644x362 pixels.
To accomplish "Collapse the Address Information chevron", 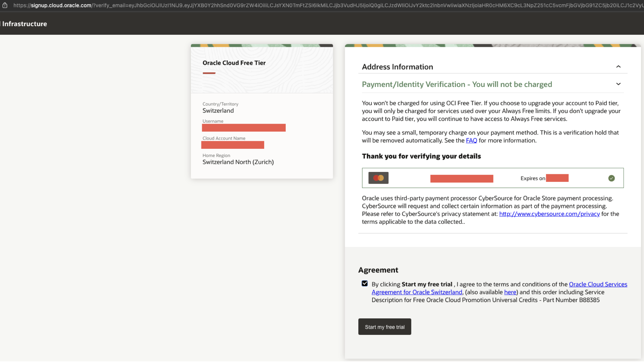I will pos(618,66).
